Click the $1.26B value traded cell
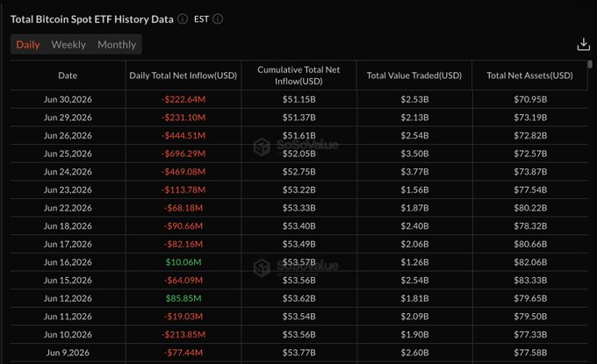The image size is (597, 364). [414, 262]
